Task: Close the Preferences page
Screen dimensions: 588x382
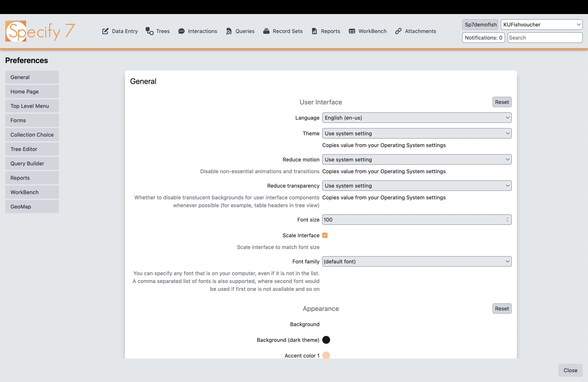Action: click(570, 370)
